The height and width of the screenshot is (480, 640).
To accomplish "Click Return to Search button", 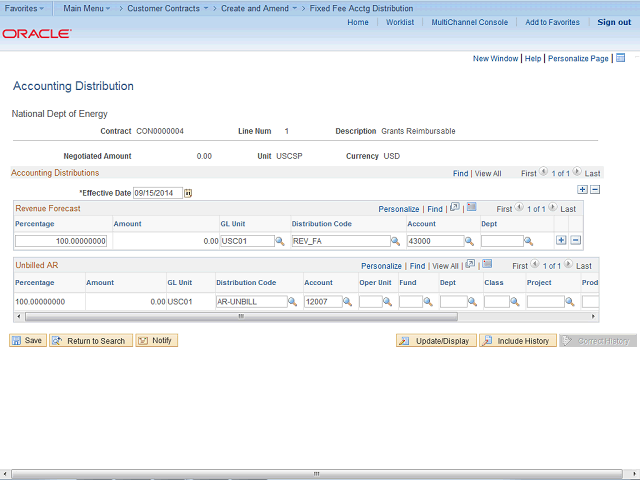I will coord(90,341).
